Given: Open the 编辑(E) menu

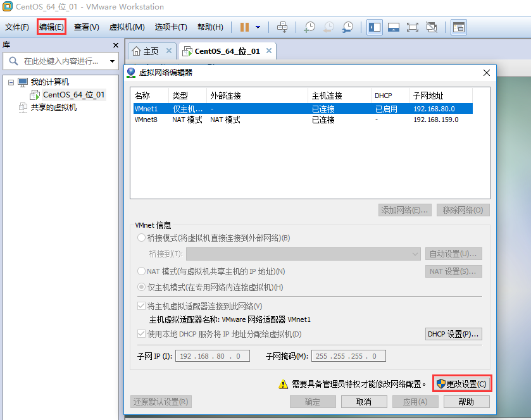Looking at the screenshot, I should pyautogui.click(x=51, y=27).
